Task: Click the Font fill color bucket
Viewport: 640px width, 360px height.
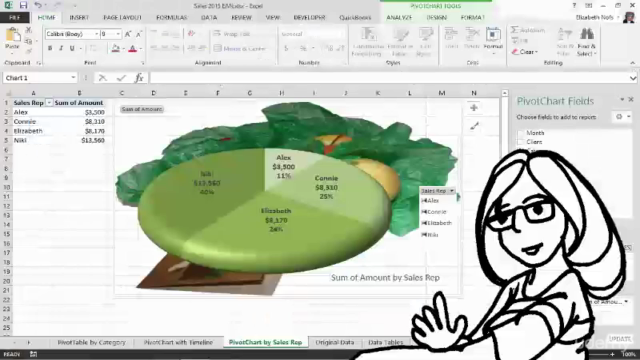Action: pyautogui.click(x=116, y=49)
